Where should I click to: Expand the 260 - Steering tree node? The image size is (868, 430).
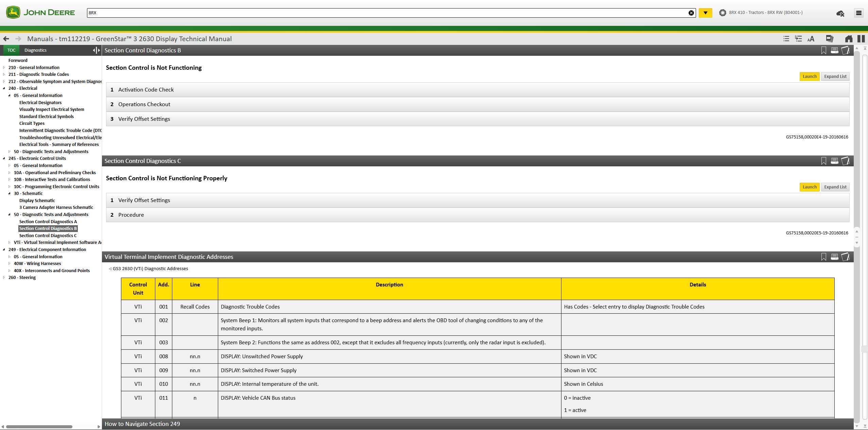4,278
